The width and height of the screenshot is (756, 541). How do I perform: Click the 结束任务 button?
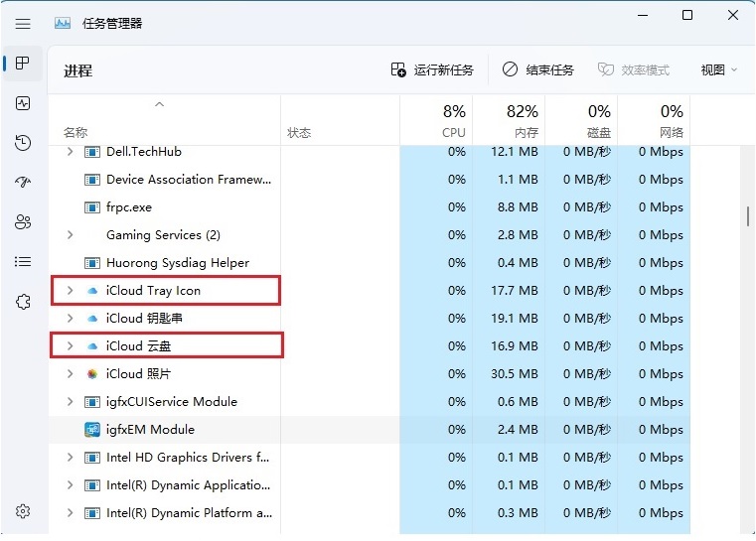coord(537,70)
